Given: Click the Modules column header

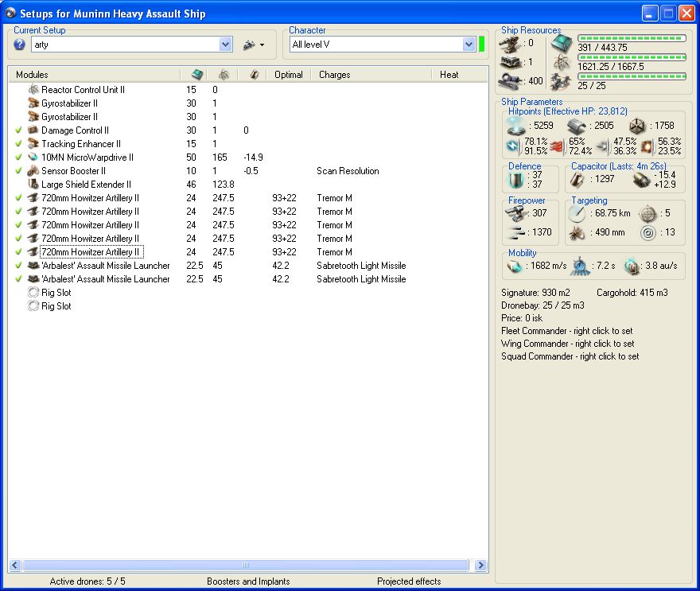Looking at the screenshot, I should tap(94, 75).
